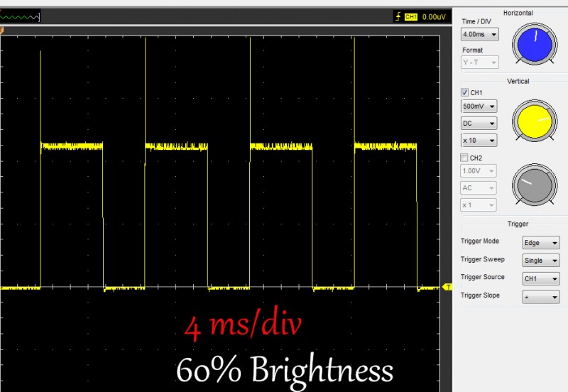
Task: Click the Trigger Slope label
Action: [x=480, y=295]
